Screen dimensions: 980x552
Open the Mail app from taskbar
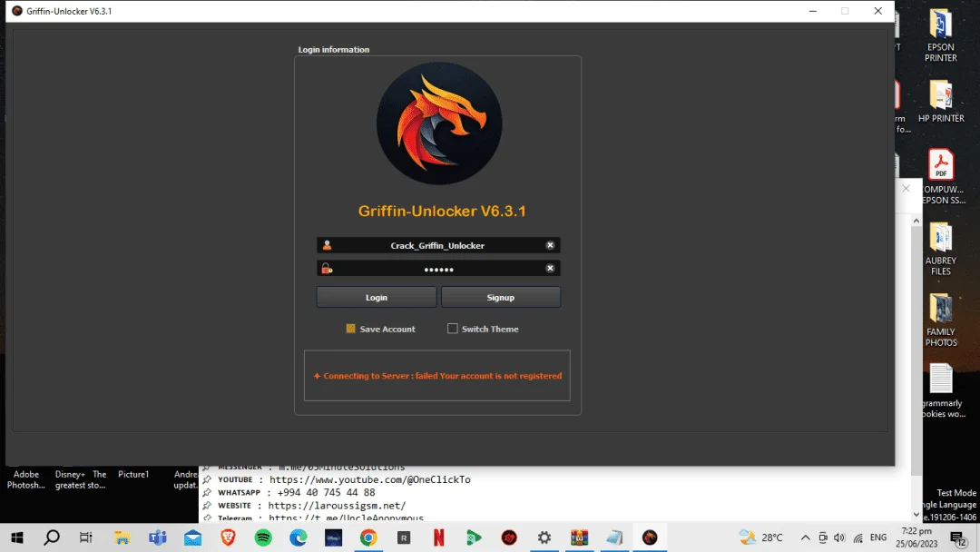(192, 537)
